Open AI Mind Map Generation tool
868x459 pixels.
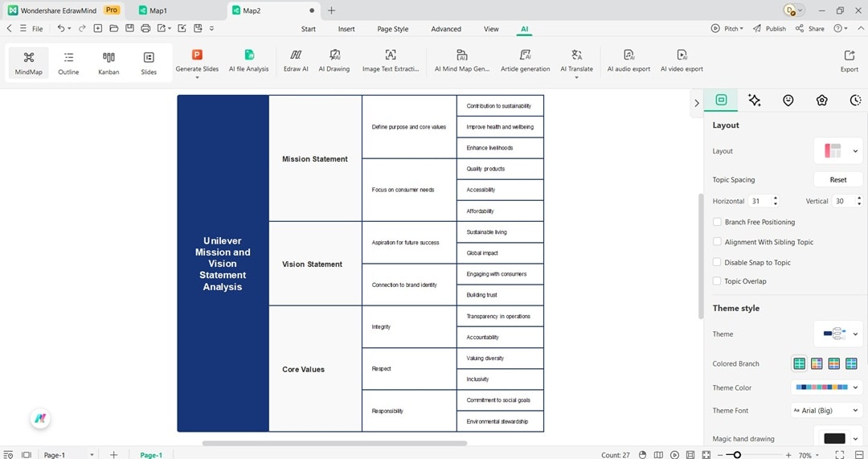(x=461, y=61)
